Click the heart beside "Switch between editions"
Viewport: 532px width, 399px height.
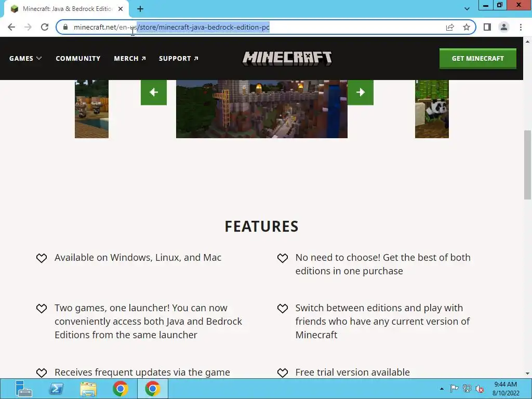pyautogui.click(x=282, y=309)
